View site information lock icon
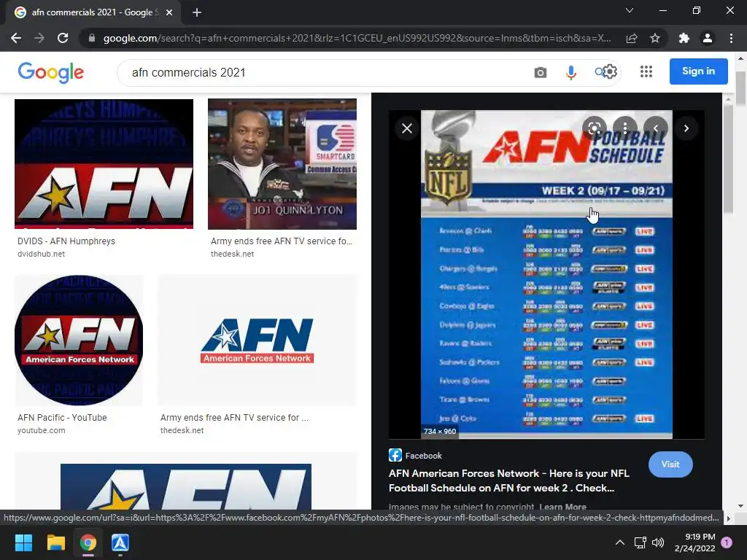This screenshot has height=560, width=747. point(92,38)
